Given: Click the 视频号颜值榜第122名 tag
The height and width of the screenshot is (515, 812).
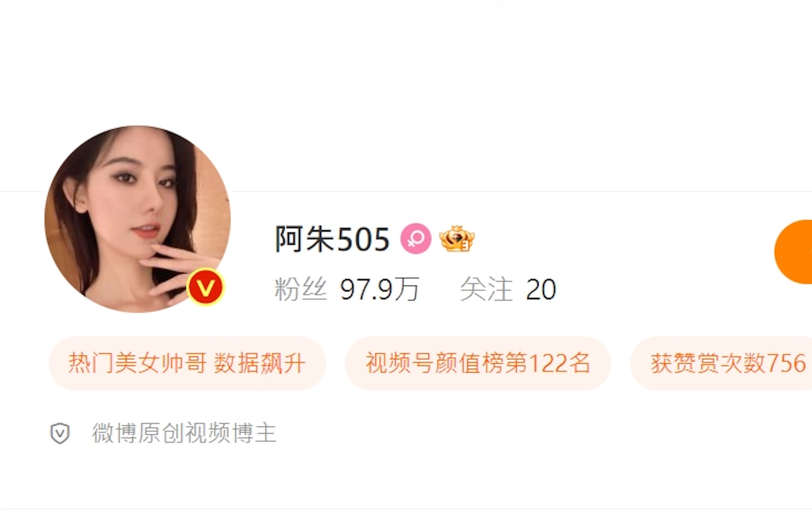Looking at the screenshot, I should tap(478, 364).
